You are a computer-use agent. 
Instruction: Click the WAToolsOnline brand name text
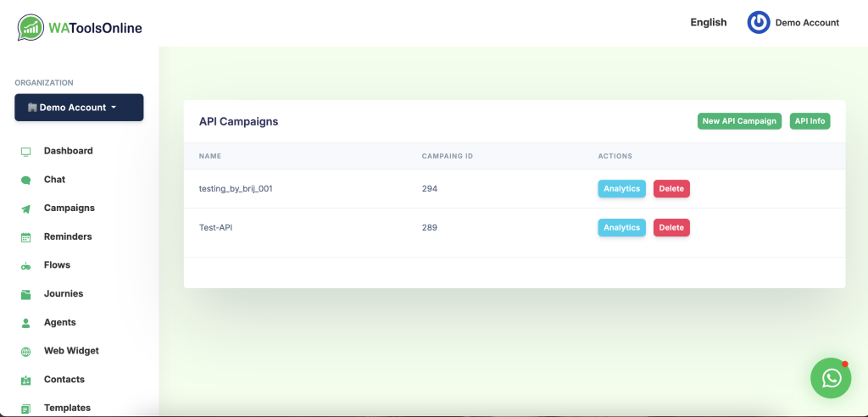95,28
